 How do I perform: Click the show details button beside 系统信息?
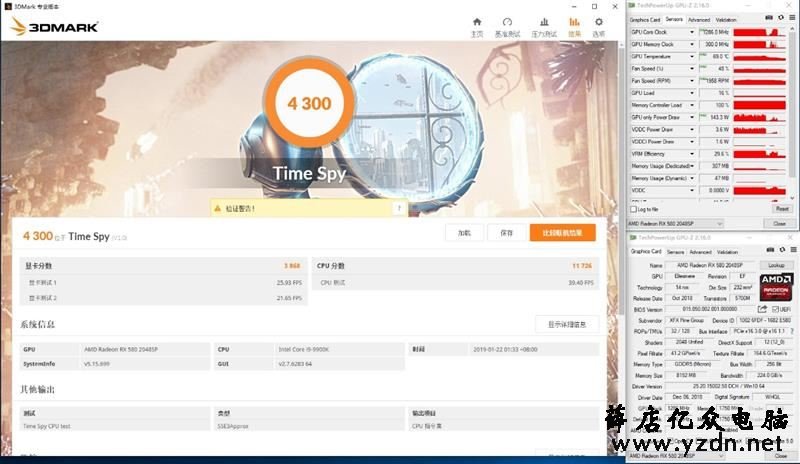567,324
